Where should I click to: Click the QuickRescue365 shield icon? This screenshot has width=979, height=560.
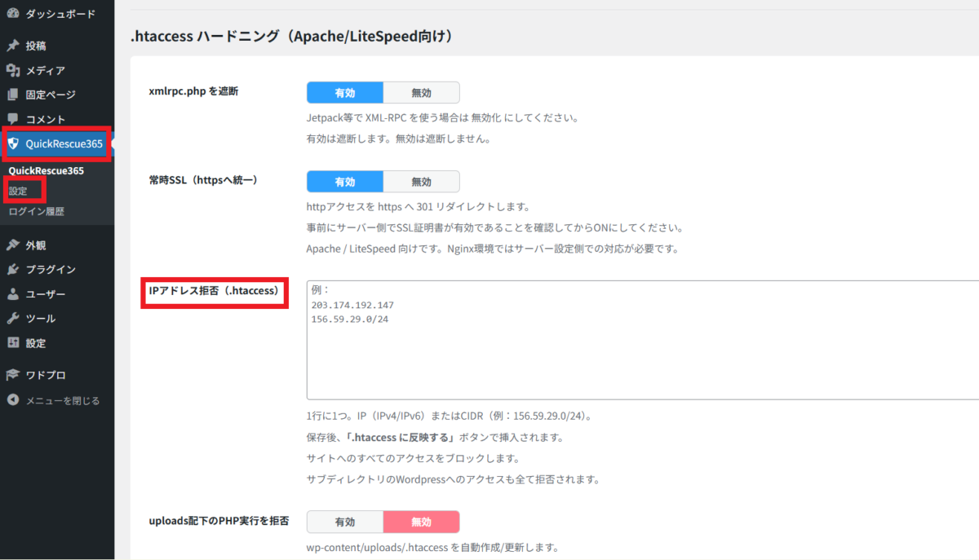13,144
